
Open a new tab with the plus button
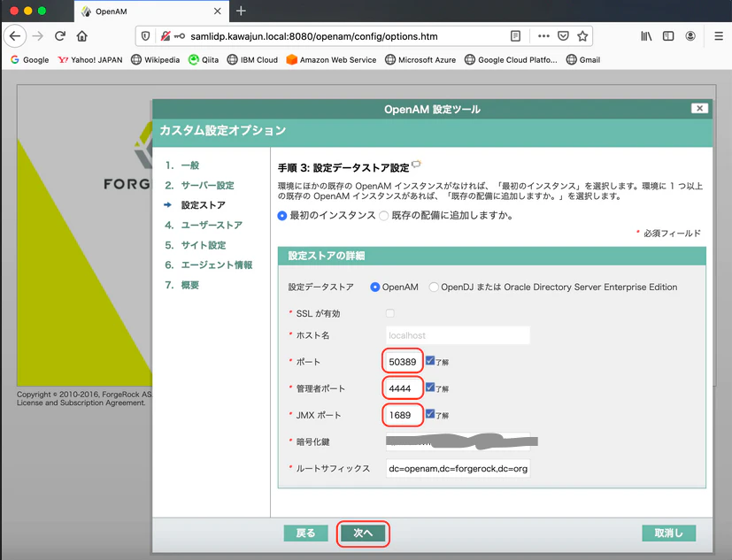pos(241,11)
